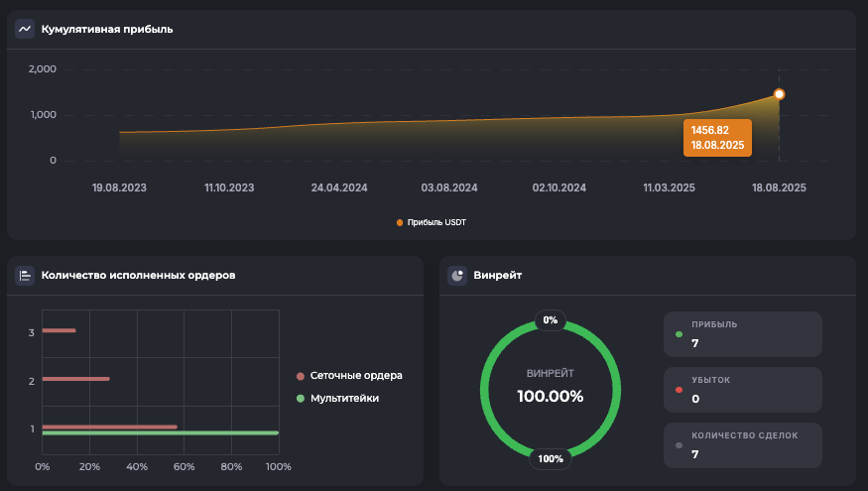
Task: Click the green Мультитейки bar at level 1
Action: pyautogui.click(x=160, y=433)
